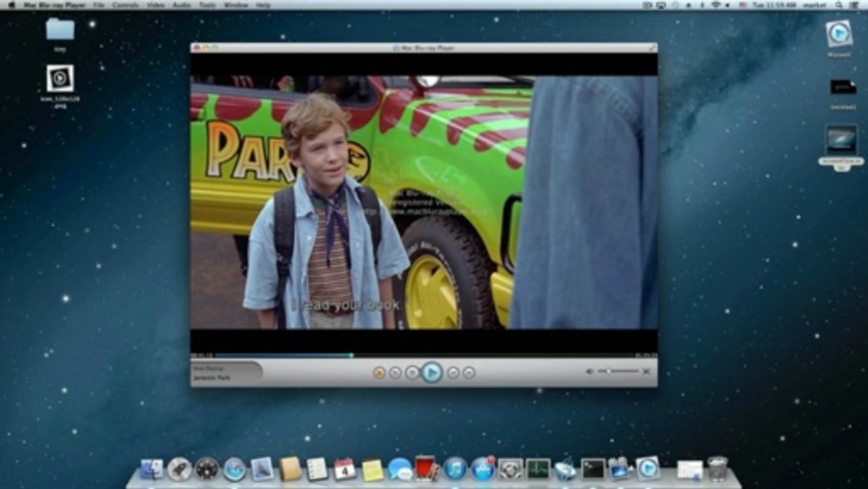The width and height of the screenshot is (868, 489).
Task: Open Mac Blu-ray Player in the Dock
Action: pos(648,468)
